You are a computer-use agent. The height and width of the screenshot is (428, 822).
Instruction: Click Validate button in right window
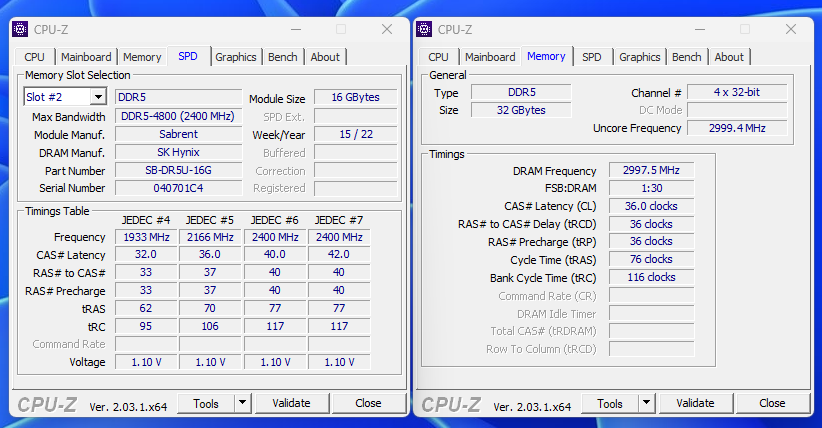[696, 403]
